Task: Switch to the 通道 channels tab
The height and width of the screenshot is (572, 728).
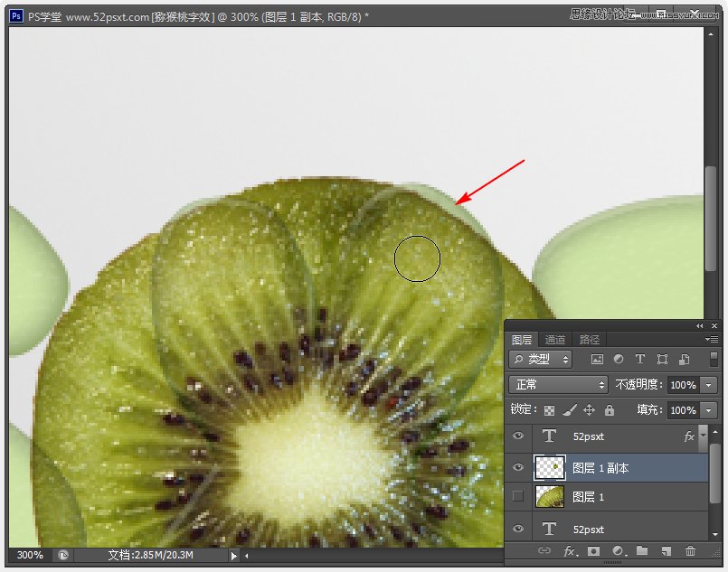Action: [x=557, y=339]
